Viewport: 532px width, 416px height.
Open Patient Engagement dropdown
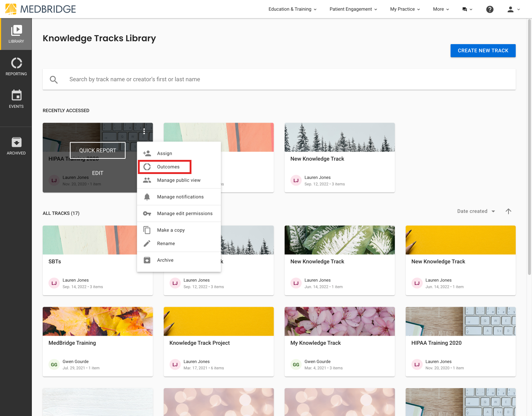tap(351, 9)
